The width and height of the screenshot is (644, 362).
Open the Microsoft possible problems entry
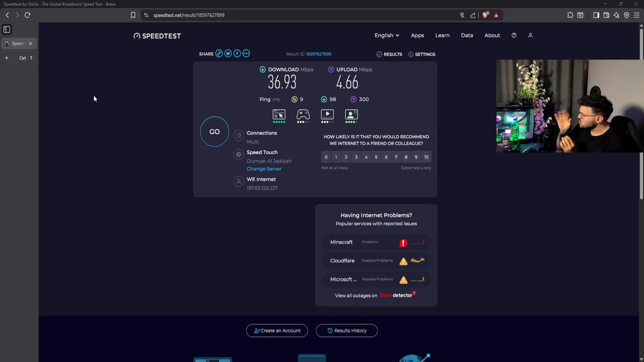click(376, 279)
